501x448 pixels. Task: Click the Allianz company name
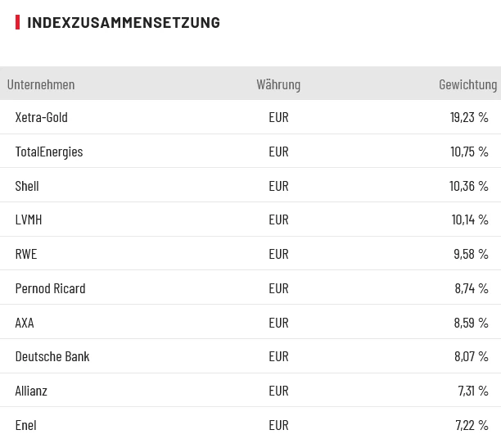31,391
